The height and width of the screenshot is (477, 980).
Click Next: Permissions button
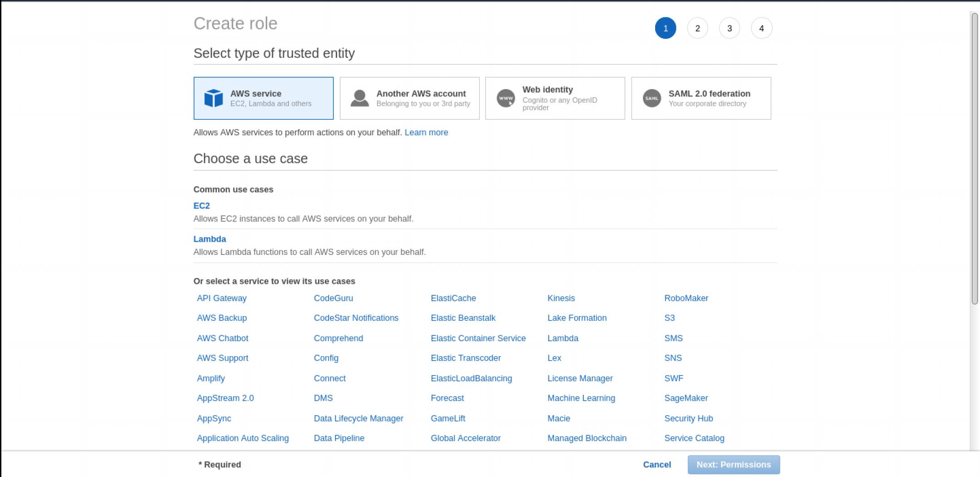733,465
